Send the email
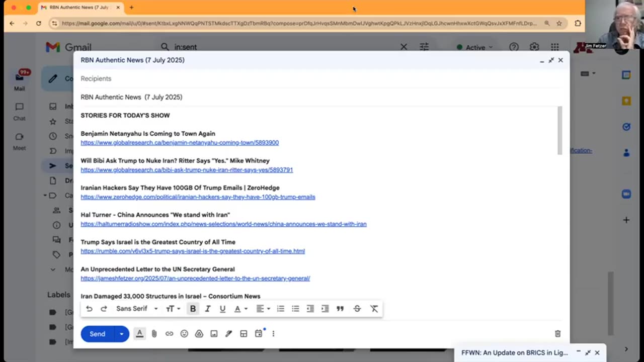Screen dimensions: 644x362 [98, 334]
